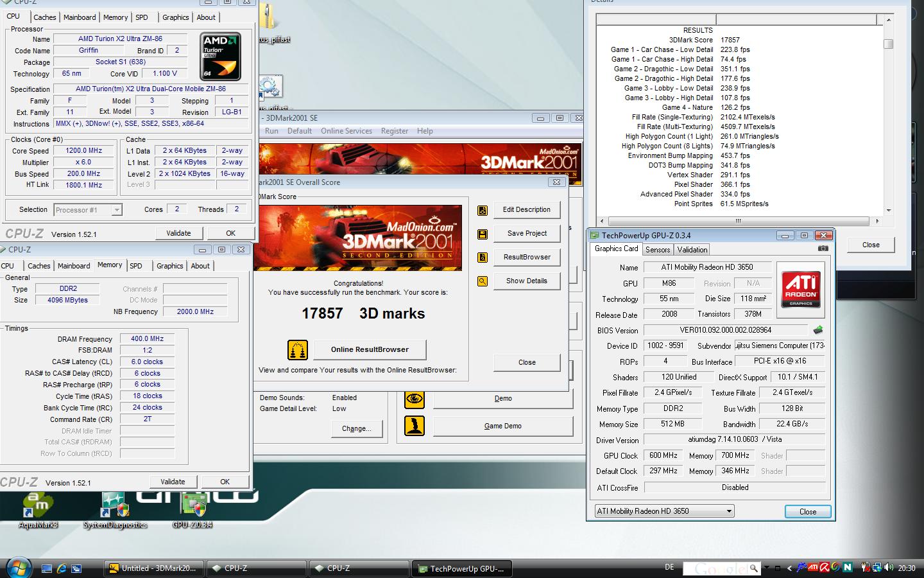Viewport: 924px width, 578px height.
Task: Click the Show Desktop quick launch icon
Action: click(x=47, y=569)
